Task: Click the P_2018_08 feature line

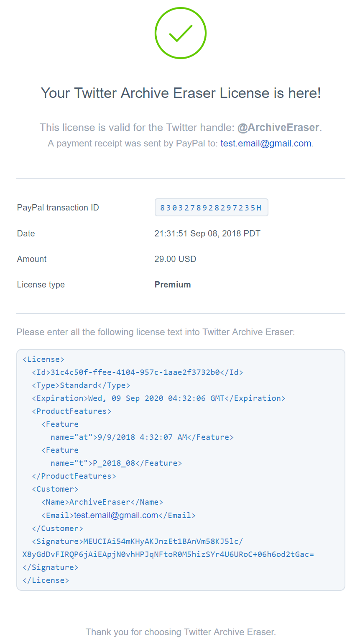Action: (116, 463)
